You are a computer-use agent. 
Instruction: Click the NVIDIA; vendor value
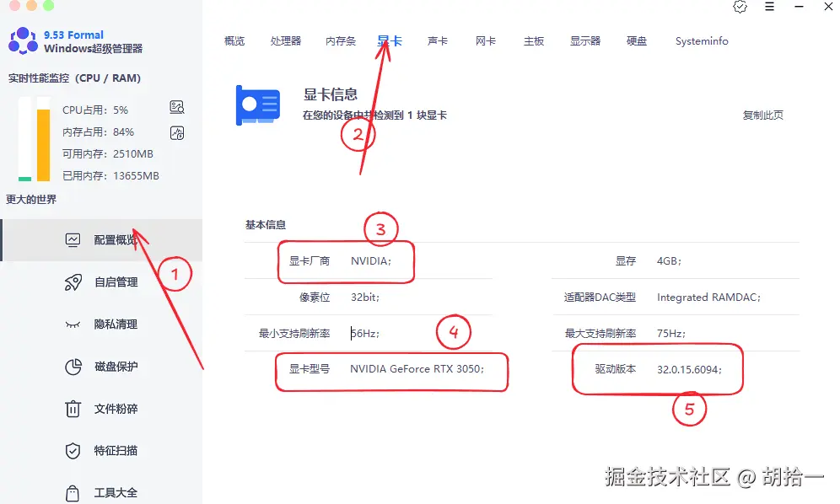coord(371,260)
